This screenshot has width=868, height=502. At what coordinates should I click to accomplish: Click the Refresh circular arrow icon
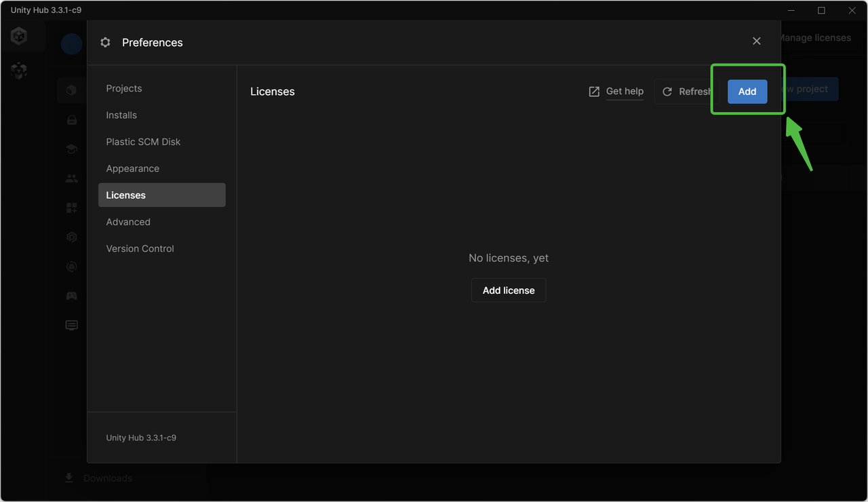point(667,92)
